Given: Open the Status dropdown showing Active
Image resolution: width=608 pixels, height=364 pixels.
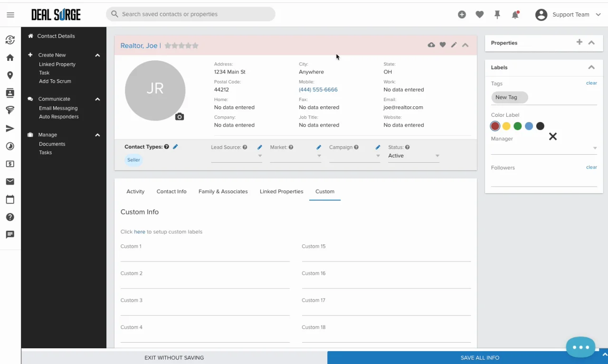Looking at the screenshot, I should [414, 156].
